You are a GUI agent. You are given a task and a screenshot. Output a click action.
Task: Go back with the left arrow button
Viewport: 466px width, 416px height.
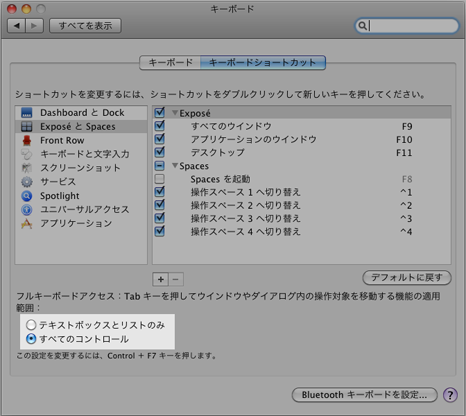[x=17, y=26]
